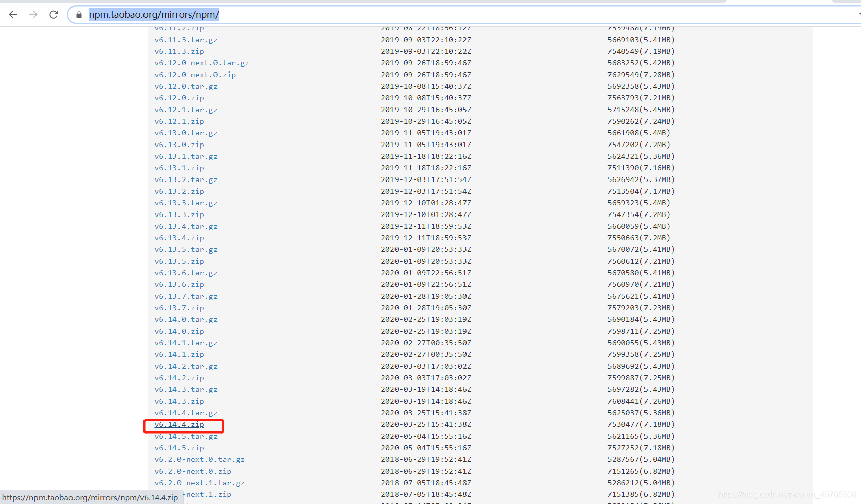Download v6.13.2.zip

(180, 191)
